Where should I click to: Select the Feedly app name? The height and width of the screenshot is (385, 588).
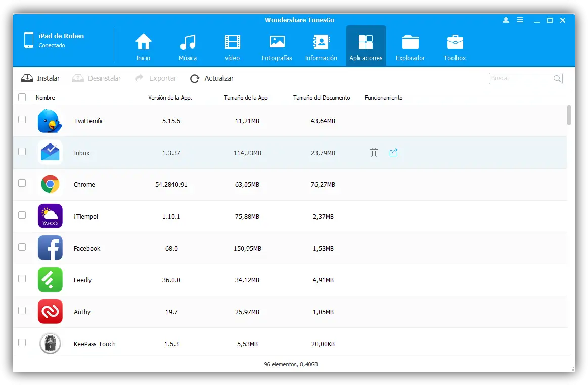point(82,280)
